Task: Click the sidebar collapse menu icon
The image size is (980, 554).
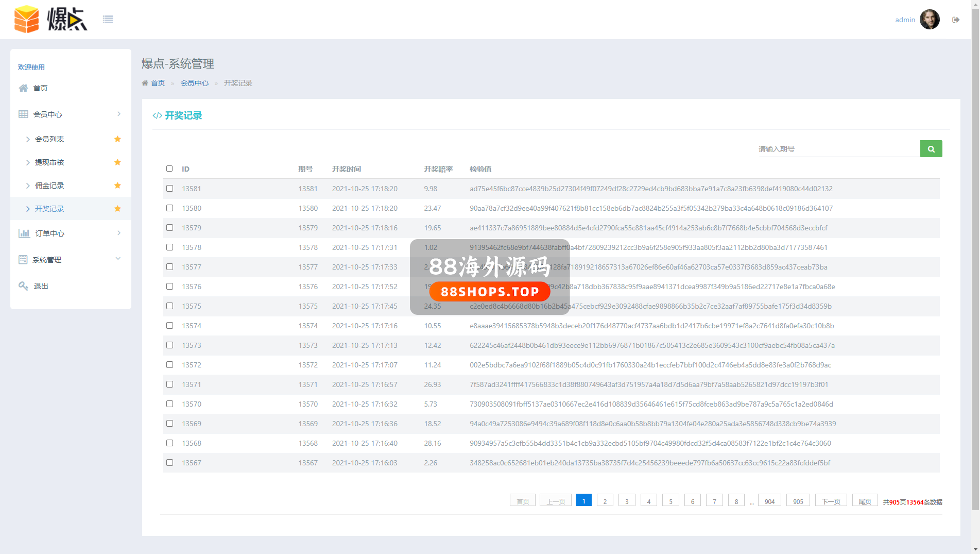Action: pos(108,20)
